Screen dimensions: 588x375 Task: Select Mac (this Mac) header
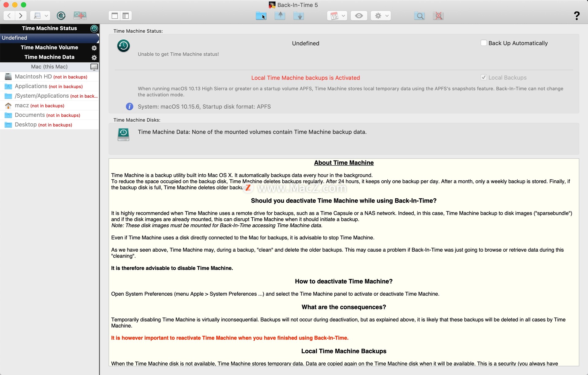(49, 67)
